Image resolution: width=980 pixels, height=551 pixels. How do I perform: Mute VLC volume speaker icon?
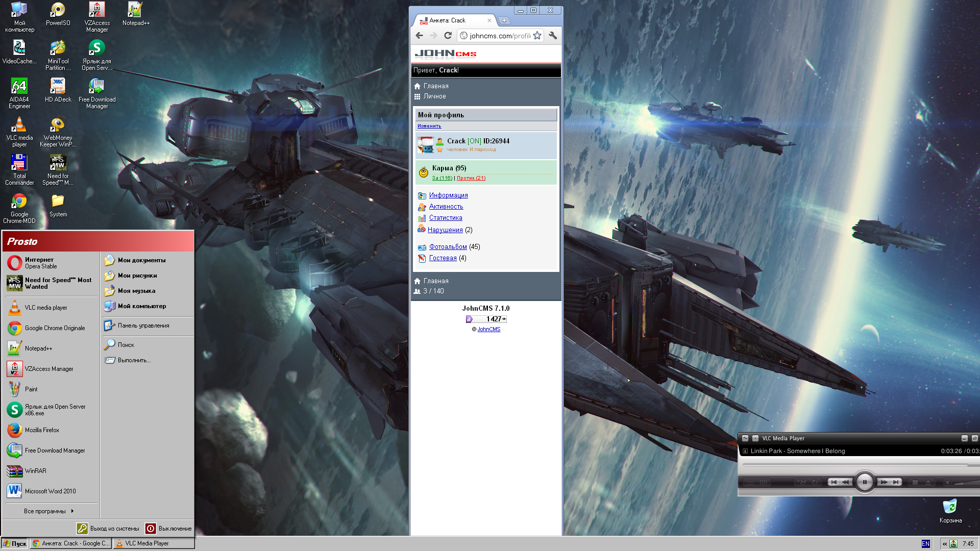click(948, 482)
